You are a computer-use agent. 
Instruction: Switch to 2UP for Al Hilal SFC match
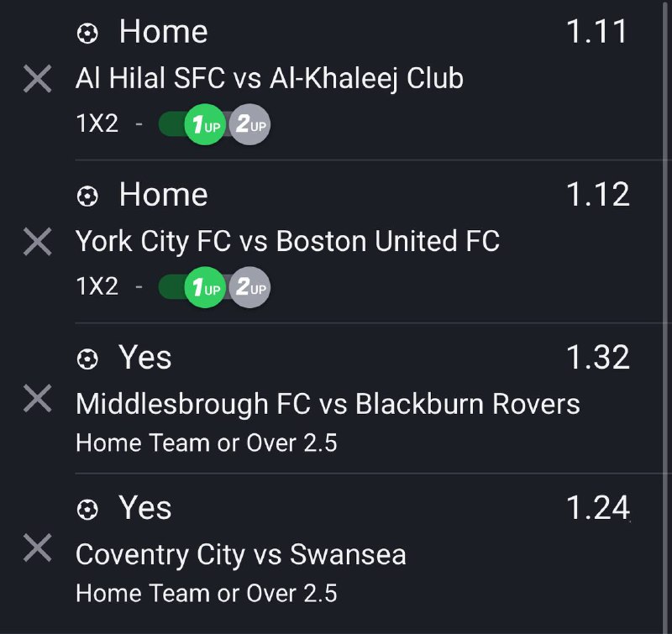pos(249,125)
